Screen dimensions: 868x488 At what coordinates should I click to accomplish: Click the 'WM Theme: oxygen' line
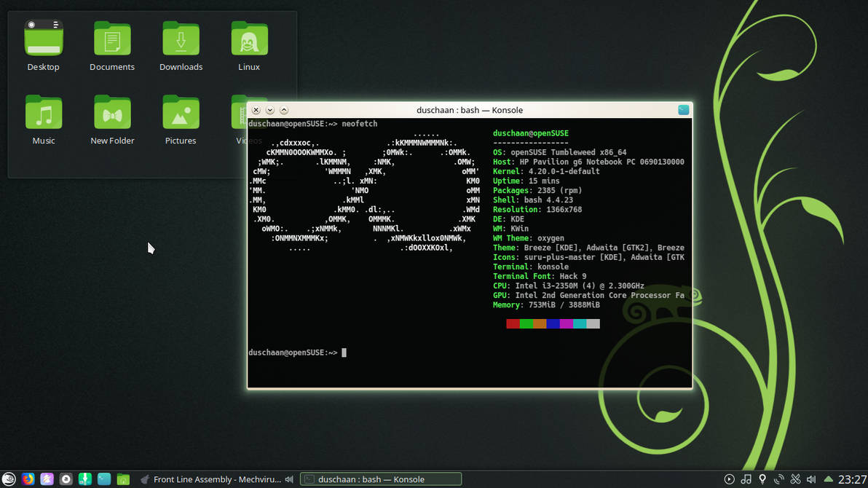[529, 238]
